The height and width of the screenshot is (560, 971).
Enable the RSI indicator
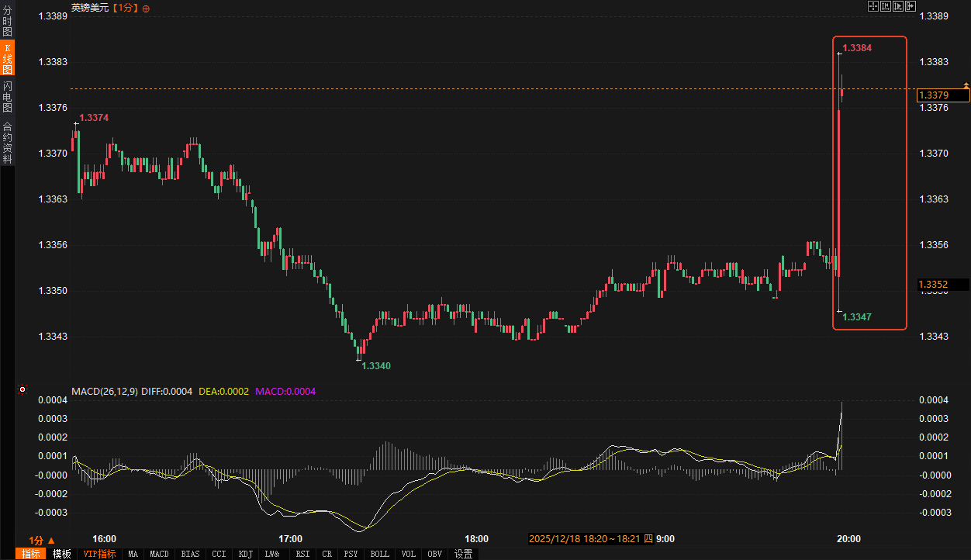pos(302,554)
